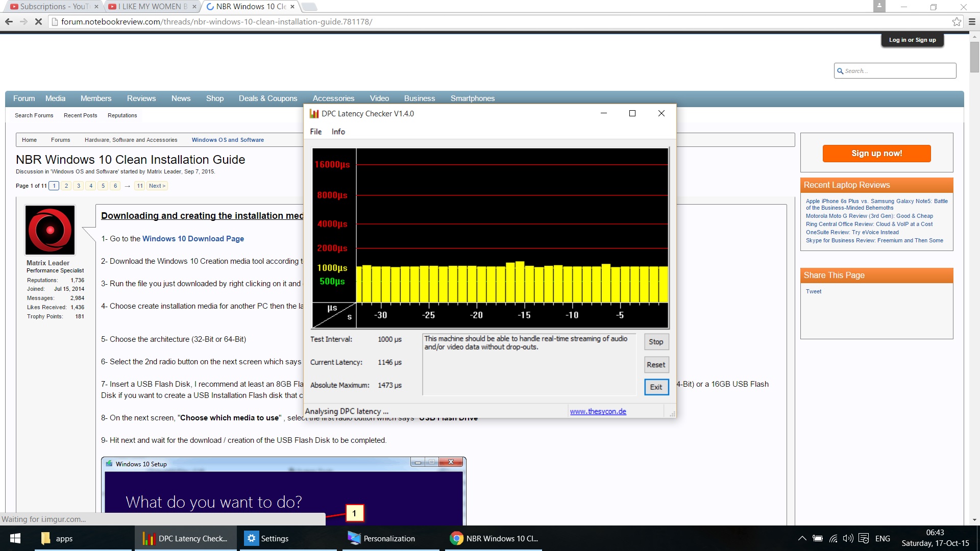Open Windows Start menu
Screen dimensions: 980x551
pyautogui.click(x=15, y=538)
